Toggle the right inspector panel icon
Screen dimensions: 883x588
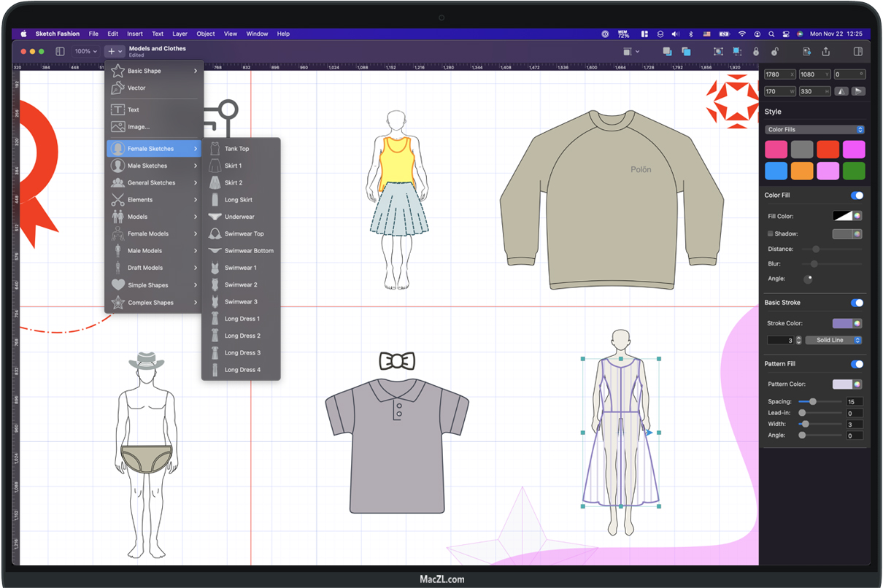(858, 52)
